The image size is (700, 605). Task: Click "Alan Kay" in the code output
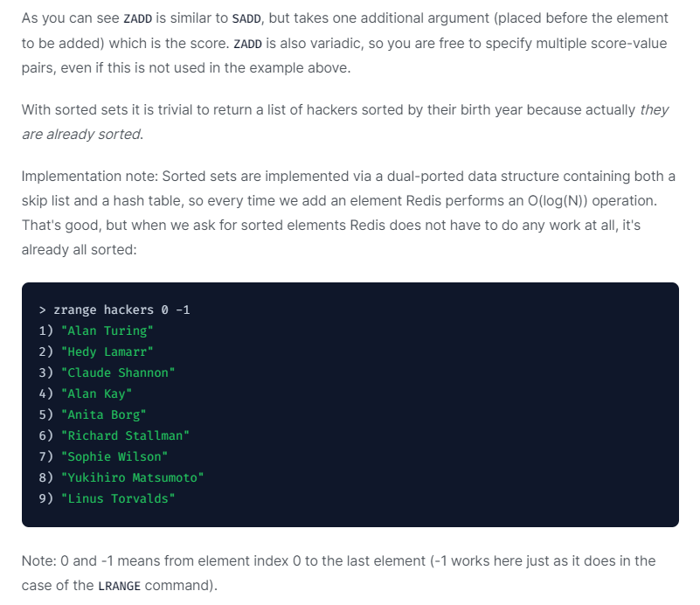pos(96,393)
